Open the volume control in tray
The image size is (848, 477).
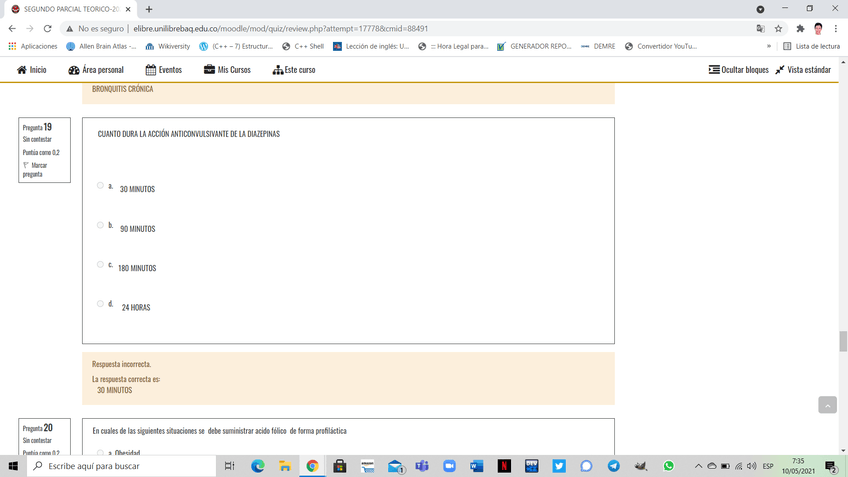752,466
